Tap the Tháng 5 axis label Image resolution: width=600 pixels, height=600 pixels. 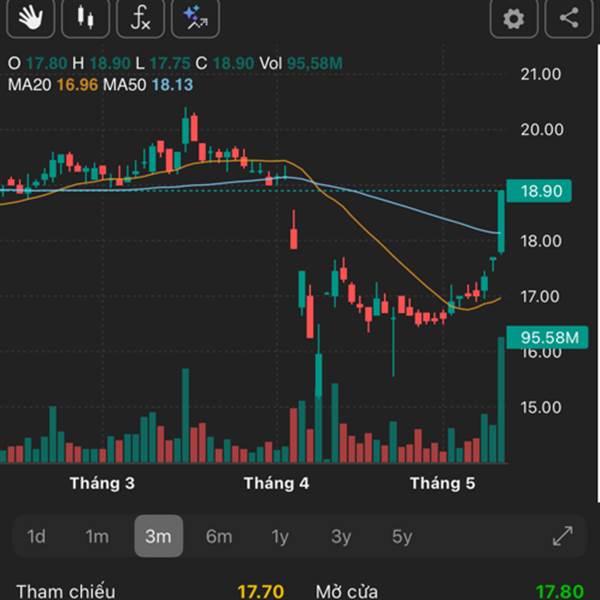pyautogui.click(x=442, y=483)
